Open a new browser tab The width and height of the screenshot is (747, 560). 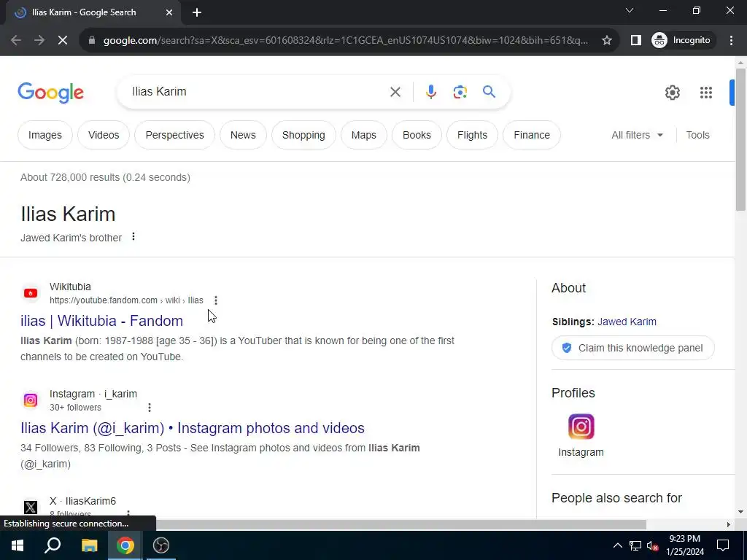pyautogui.click(x=197, y=12)
